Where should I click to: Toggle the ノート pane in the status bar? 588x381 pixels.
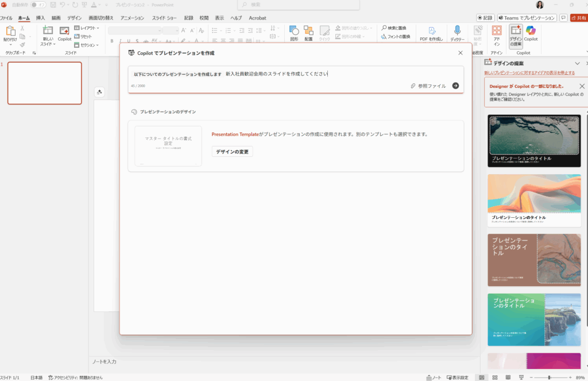[434, 377]
